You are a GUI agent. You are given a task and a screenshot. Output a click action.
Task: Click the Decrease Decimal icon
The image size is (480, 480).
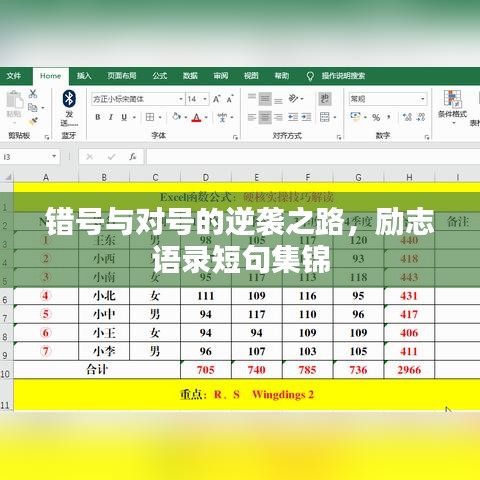[421, 117]
